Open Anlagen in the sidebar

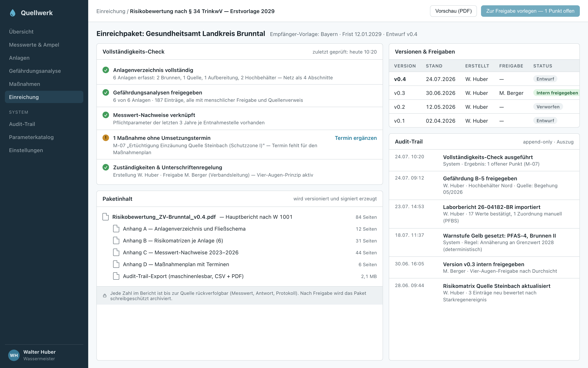coord(44,58)
